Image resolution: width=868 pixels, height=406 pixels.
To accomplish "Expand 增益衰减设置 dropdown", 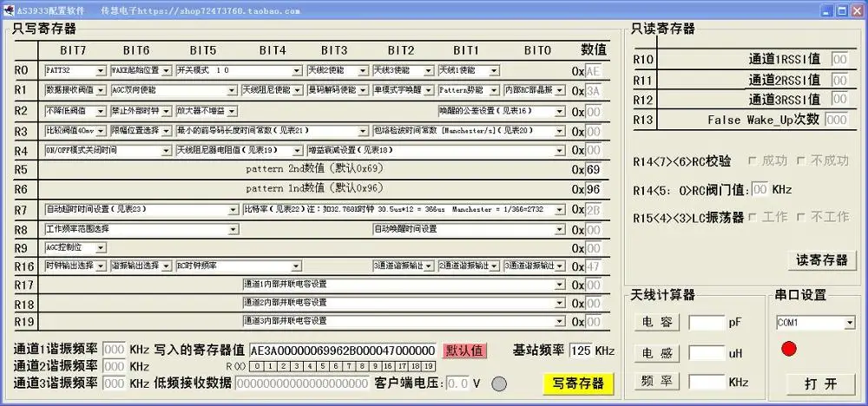I will tap(437, 150).
